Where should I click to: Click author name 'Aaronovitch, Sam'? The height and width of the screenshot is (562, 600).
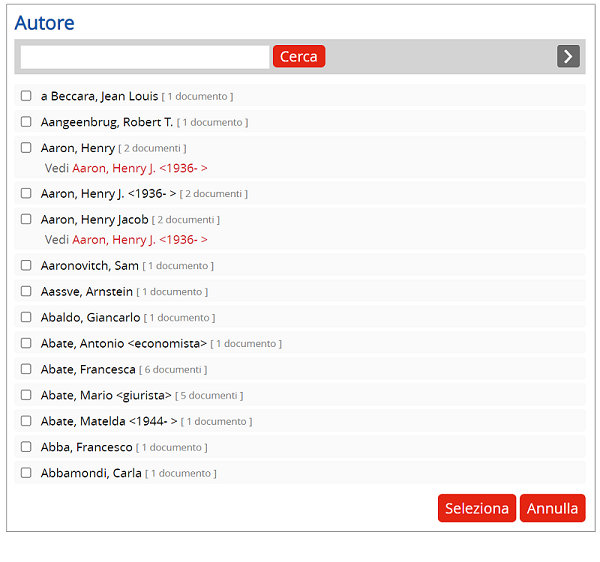[90, 266]
